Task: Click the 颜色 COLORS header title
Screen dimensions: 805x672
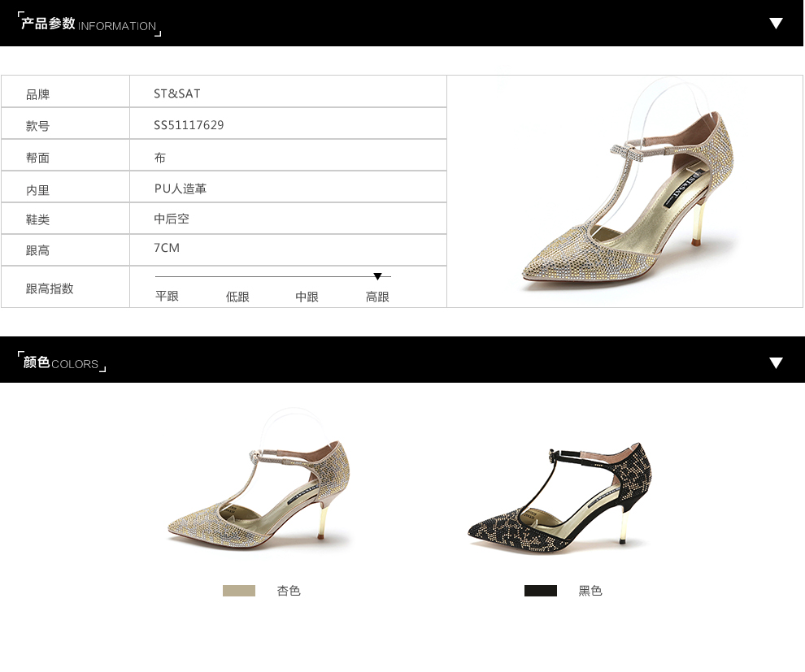Action: tap(61, 363)
